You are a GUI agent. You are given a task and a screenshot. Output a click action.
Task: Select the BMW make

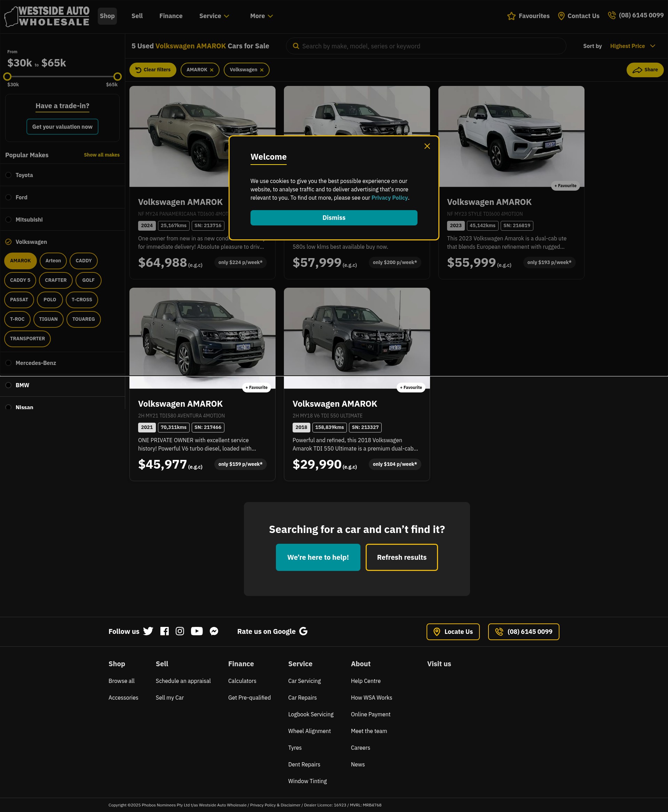pyautogui.click(x=62, y=385)
